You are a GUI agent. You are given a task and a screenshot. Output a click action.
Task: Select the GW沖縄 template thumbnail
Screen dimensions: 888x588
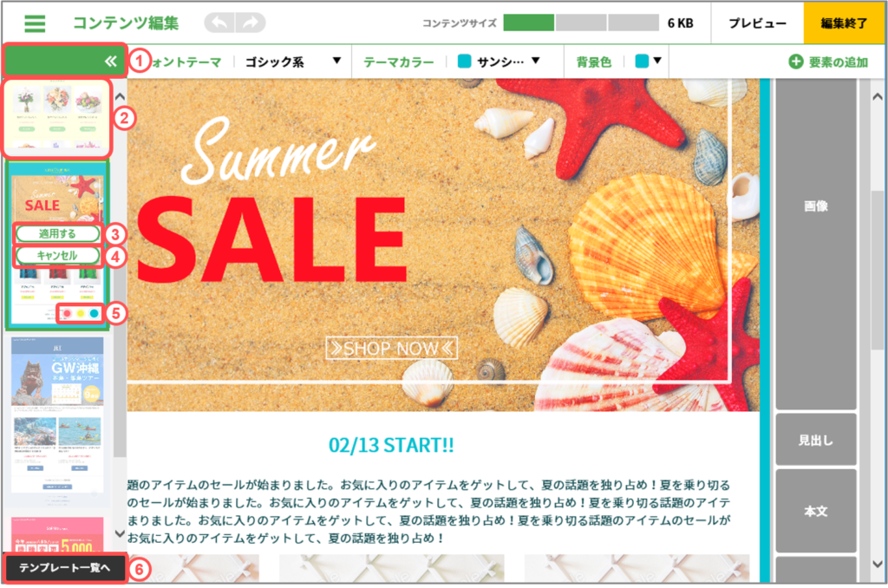coord(58,417)
